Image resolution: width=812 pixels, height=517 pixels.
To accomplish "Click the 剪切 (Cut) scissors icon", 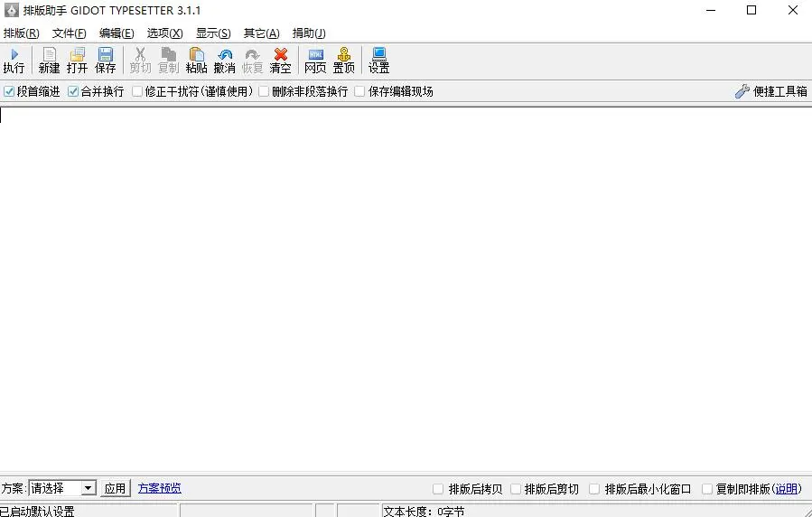I will (140, 54).
